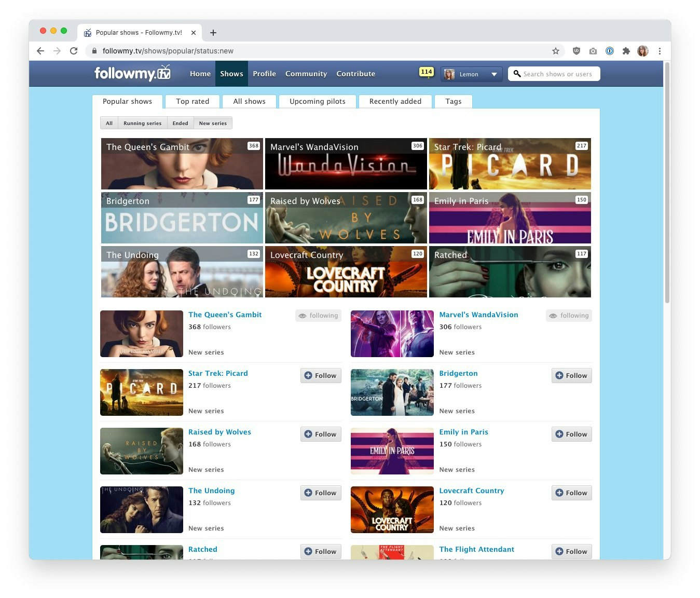Click the camera extension icon
700x598 pixels.
coord(593,51)
